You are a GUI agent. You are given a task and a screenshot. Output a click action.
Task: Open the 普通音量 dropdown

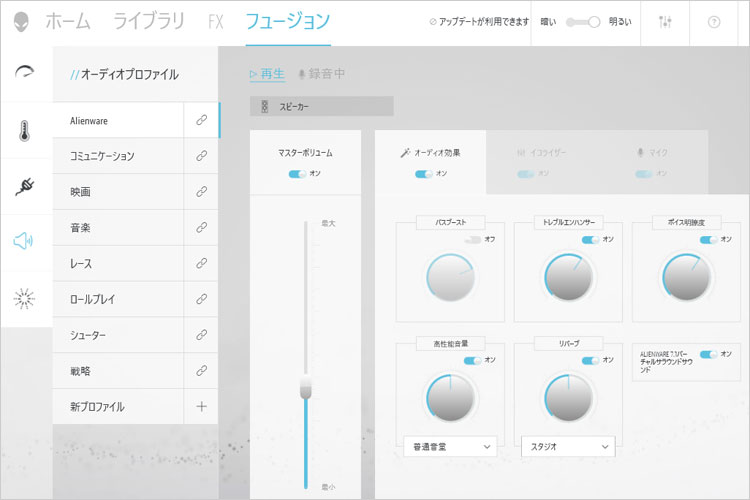click(450, 446)
